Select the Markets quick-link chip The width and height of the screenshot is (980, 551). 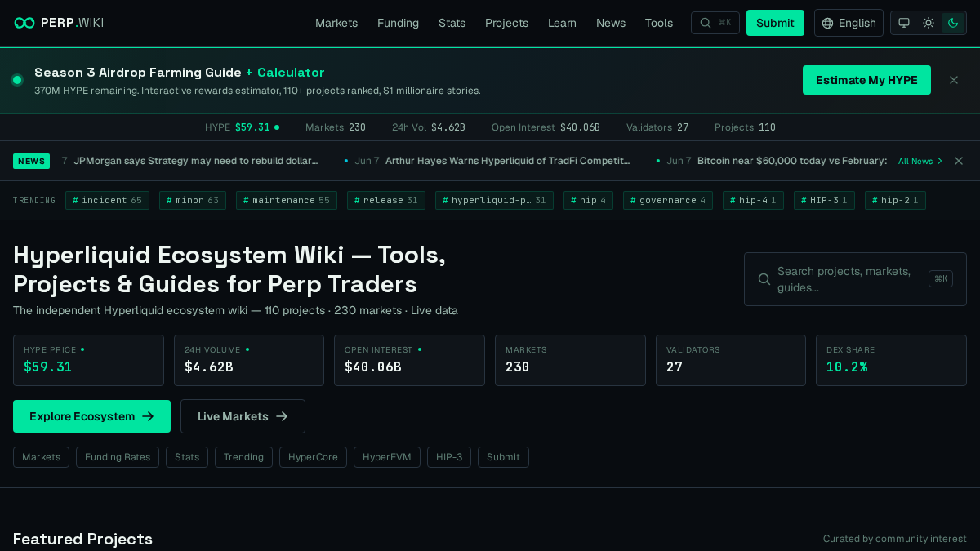[x=41, y=457]
